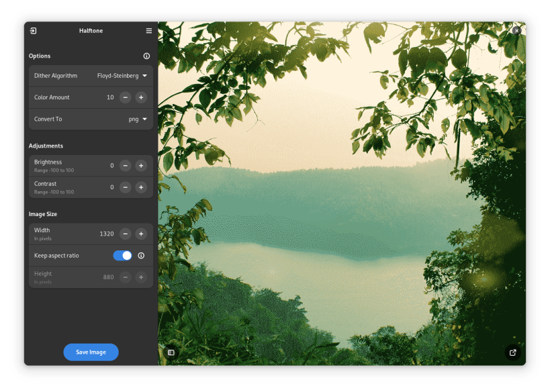Toggle sidebar panel icon on image
The width and height of the screenshot is (550, 392).
point(171,352)
